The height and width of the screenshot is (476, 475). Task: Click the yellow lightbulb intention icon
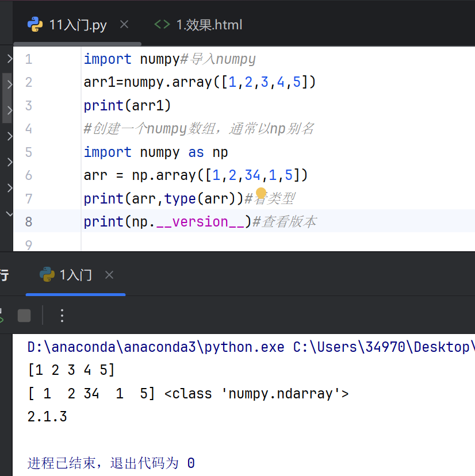261,193
